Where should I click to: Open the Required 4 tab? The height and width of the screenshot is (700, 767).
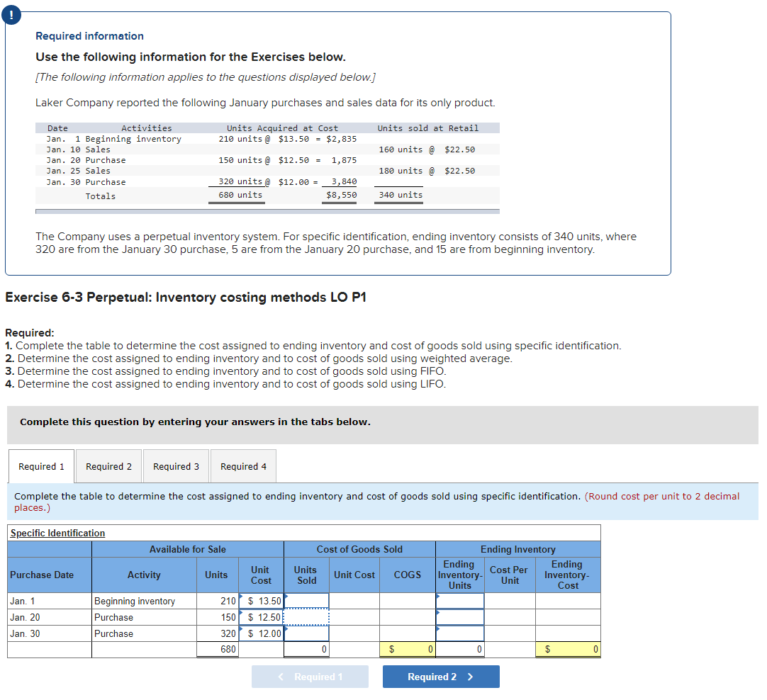click(x=243, y=466)
